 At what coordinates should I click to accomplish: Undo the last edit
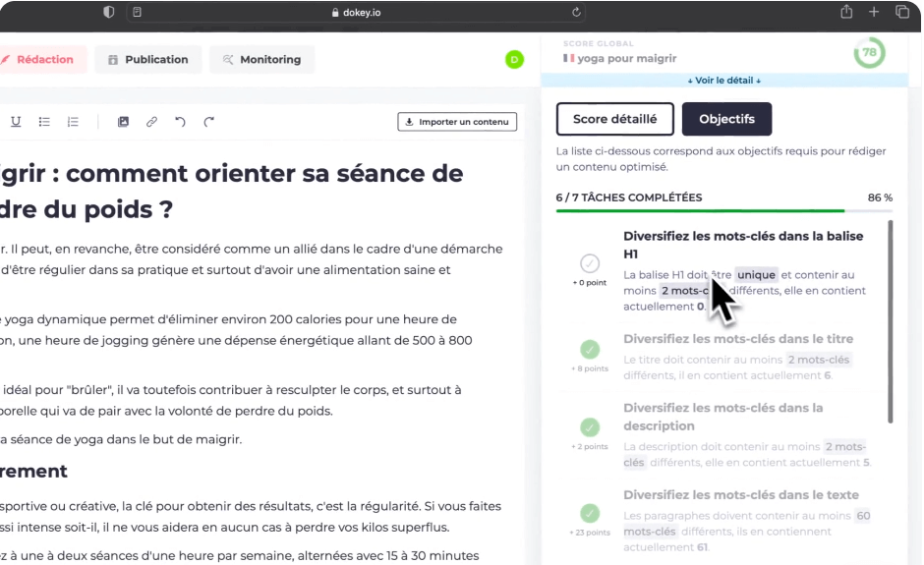point(180,122)
